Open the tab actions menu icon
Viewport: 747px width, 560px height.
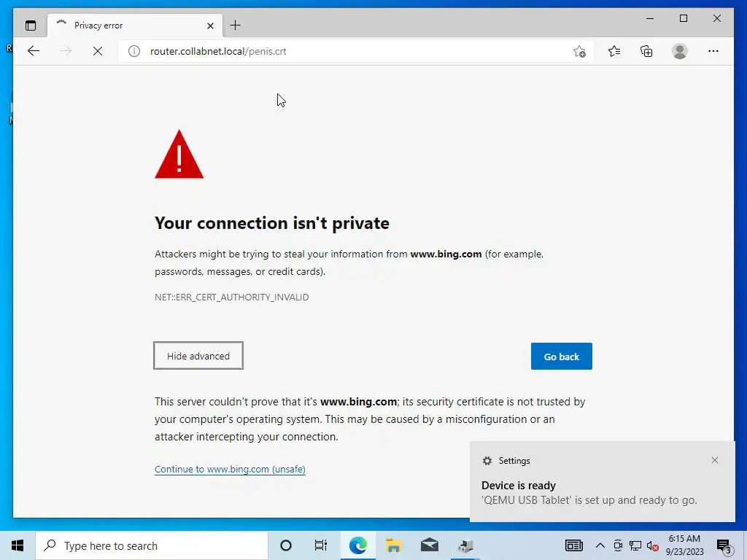31,26
